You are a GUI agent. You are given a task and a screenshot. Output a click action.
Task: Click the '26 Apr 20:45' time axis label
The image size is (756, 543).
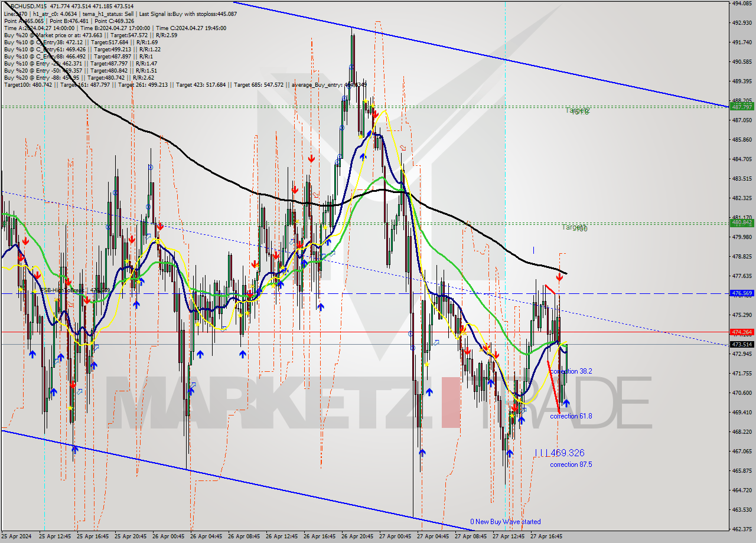coord(358,537)
